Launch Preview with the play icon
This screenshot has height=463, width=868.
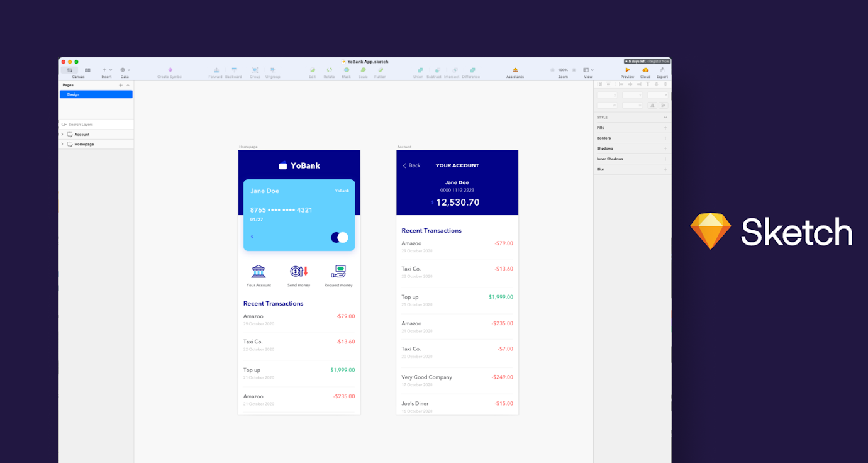(x=627, y=70)
